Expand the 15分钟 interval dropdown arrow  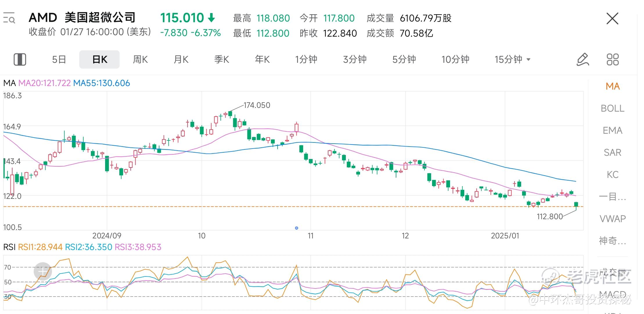pyautogui.click(x=528, y=60)
